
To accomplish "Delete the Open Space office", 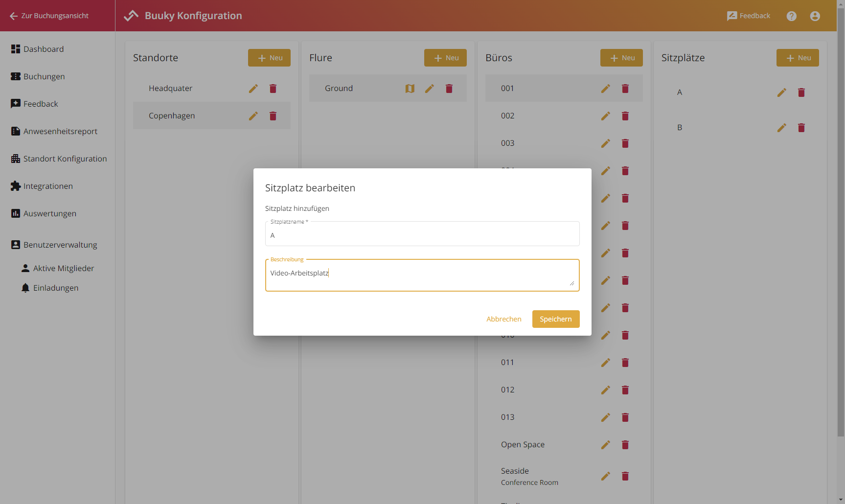I will 625,445.
